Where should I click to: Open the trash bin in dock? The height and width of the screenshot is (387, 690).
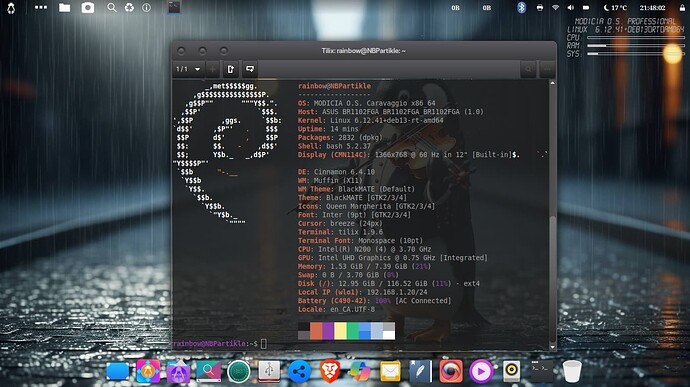click(x=572, y=372)
